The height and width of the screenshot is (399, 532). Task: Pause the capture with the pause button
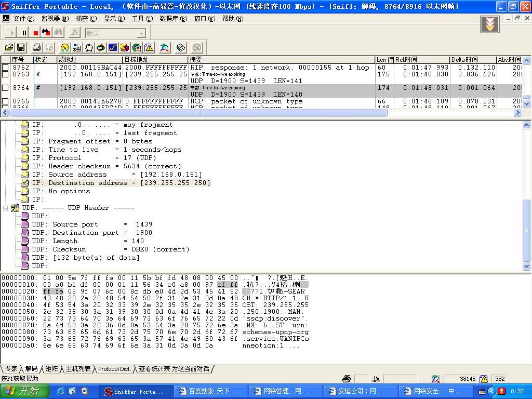coord(24,33)
